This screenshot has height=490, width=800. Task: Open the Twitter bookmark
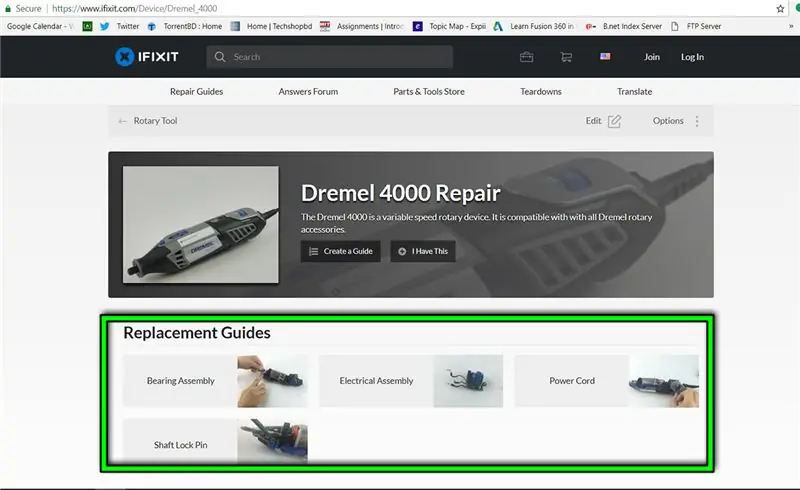pos(119,26)
